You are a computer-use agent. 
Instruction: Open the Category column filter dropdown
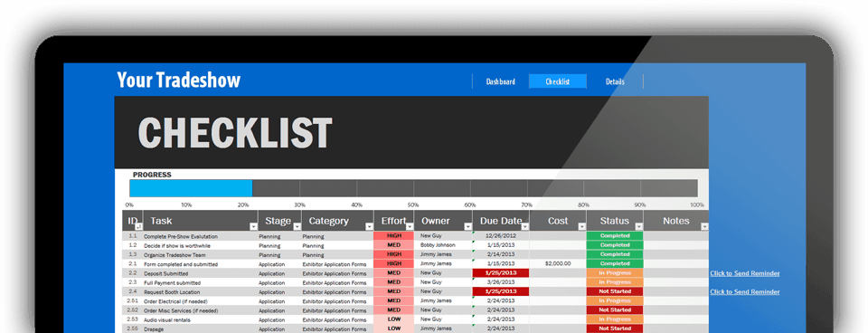pyautogui.click(x=369, y=226)
